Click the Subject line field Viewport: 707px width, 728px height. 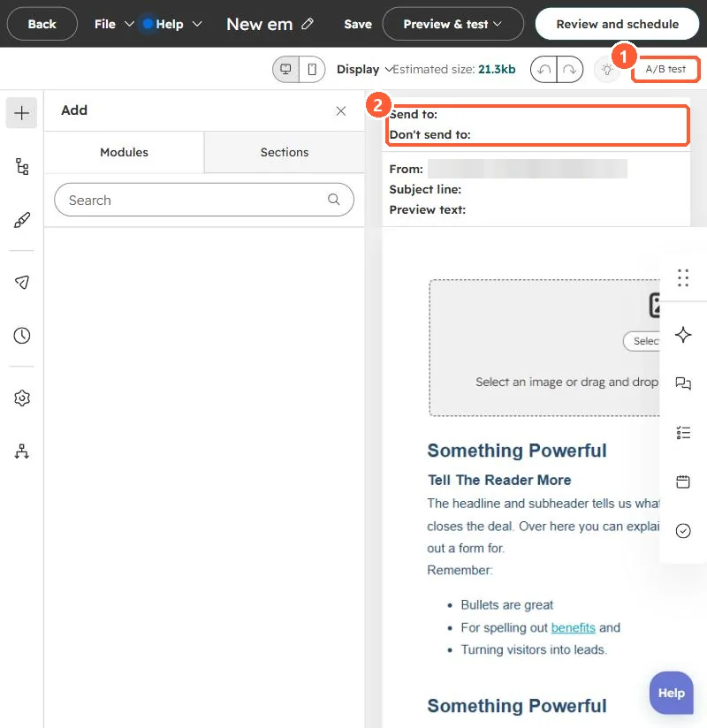click(536, 189)
